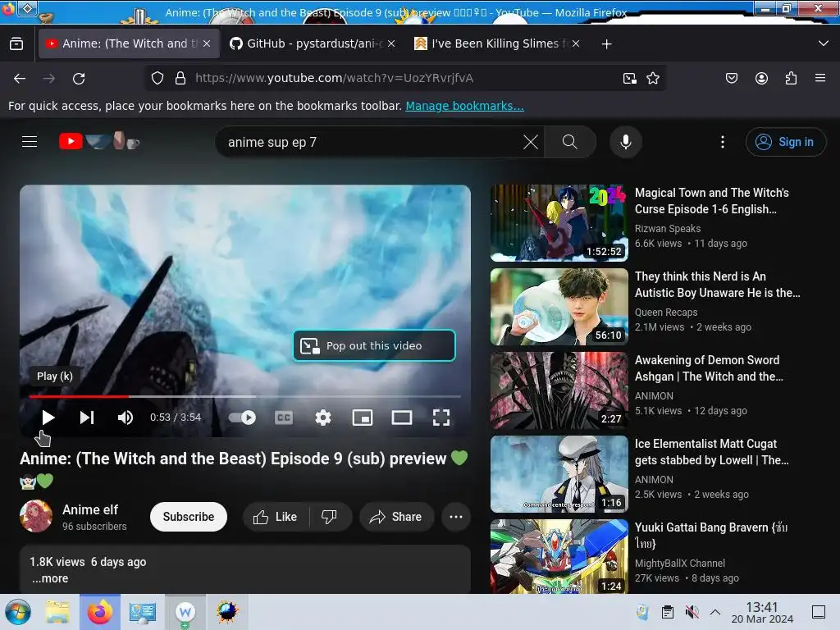
Task: Expand description with '...more'
Action: [x=50, y=578]
